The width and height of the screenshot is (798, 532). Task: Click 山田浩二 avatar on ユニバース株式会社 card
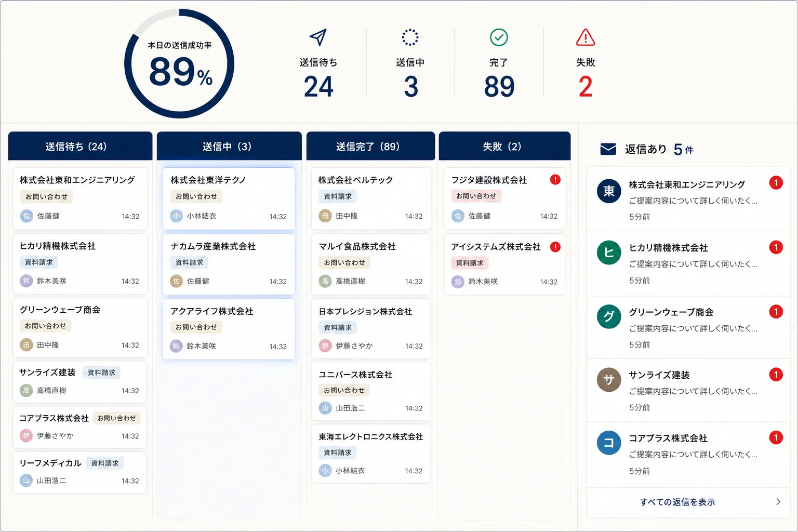[325, 408]
